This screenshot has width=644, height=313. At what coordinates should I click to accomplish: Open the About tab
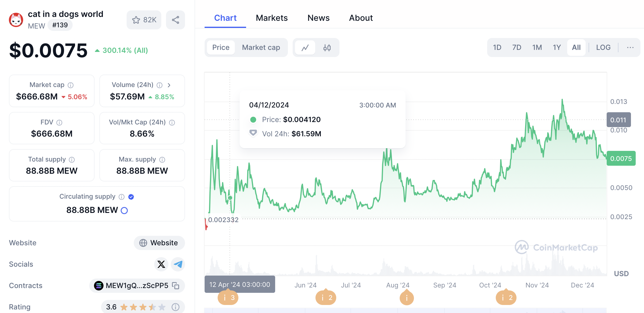(x=361, y=18)
